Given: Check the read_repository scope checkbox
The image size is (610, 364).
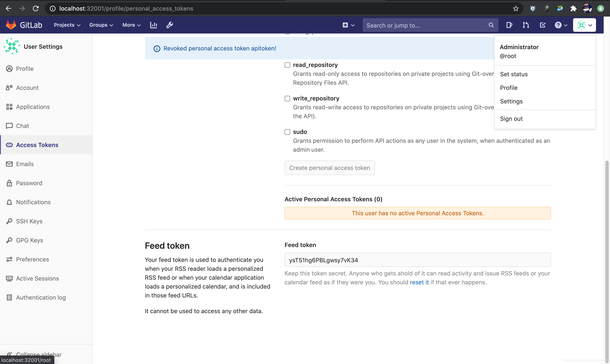Looking at the screenshot, I should 287,65.
